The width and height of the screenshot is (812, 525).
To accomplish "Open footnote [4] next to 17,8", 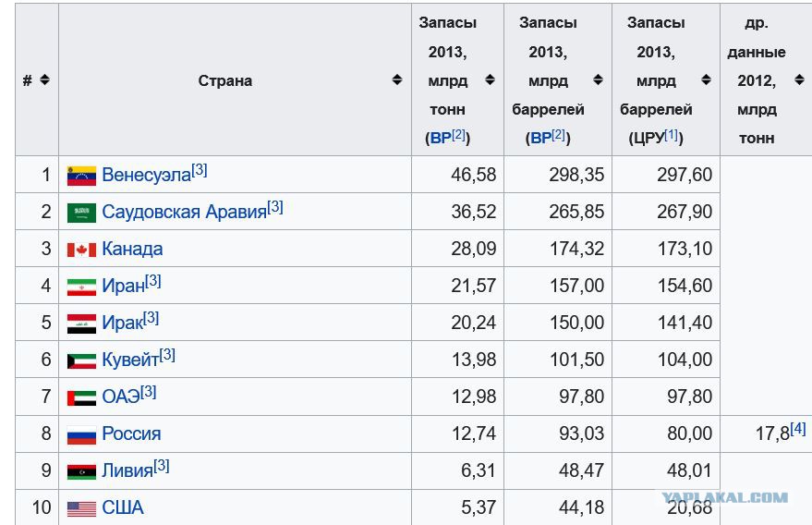I will (798, 429).
